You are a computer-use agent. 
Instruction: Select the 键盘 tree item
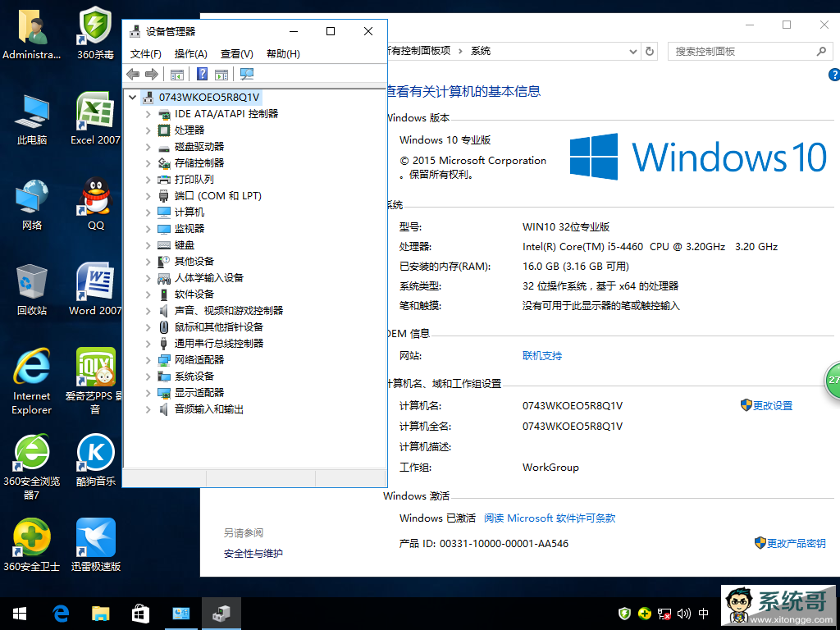185,244
